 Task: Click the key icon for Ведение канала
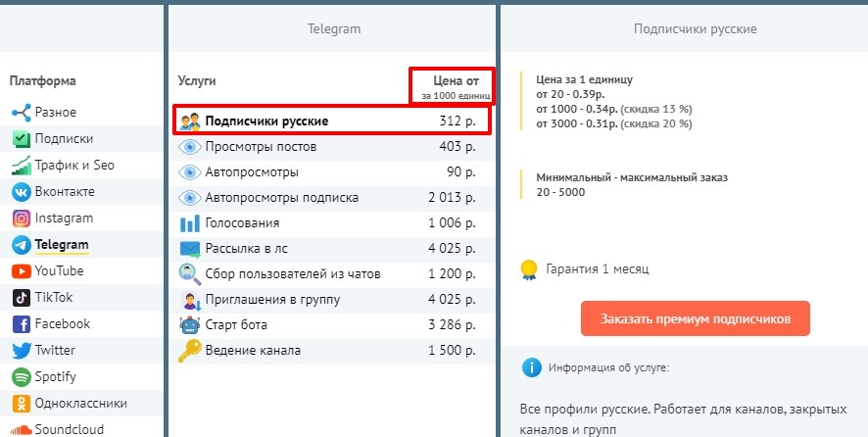(x=189, y=351)
